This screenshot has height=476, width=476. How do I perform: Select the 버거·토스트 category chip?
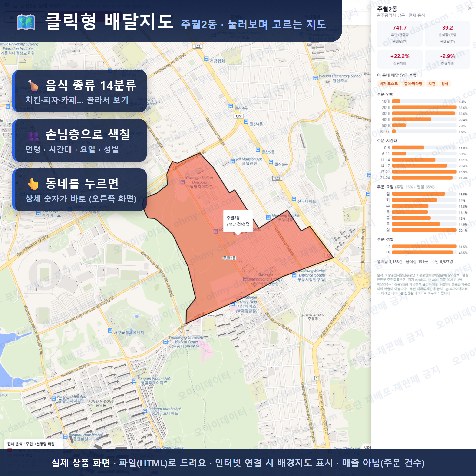click(389, 84)
